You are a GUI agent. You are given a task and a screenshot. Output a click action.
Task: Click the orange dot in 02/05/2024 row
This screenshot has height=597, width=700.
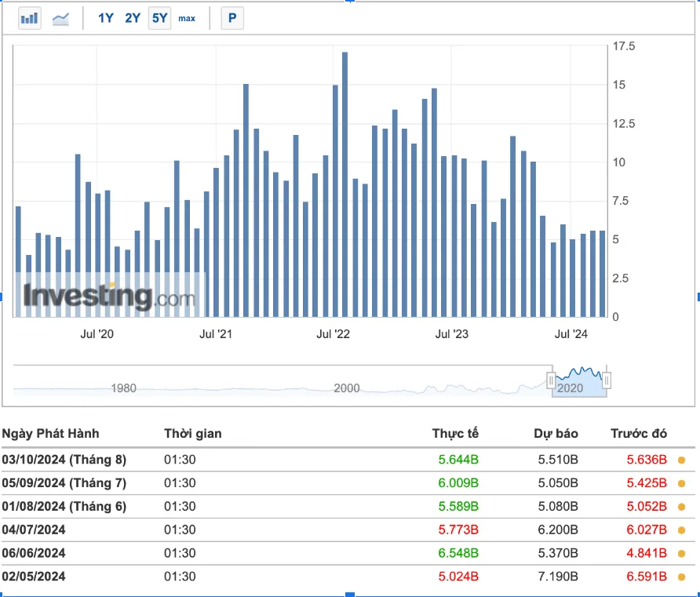tap(681, 577)
